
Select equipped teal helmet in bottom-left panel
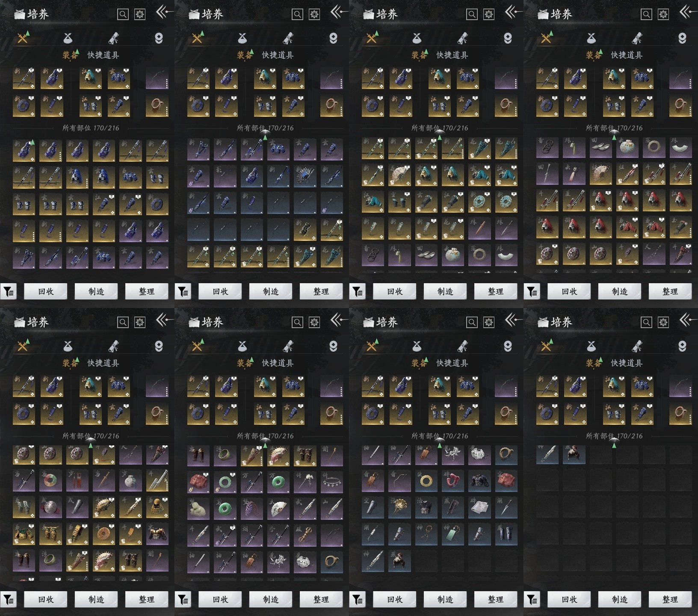(90, 386)
